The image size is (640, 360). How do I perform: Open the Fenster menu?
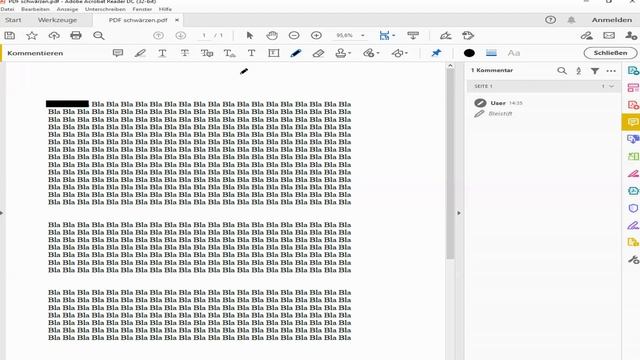142,9
